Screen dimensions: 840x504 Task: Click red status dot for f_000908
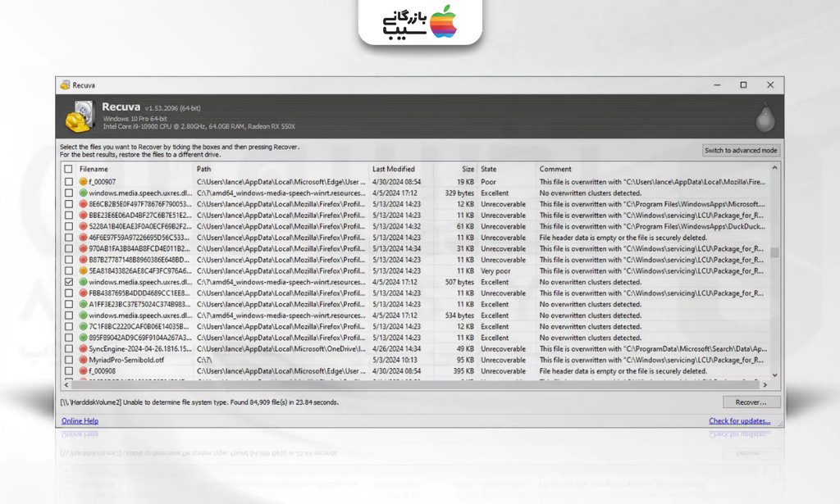(83, 370)
